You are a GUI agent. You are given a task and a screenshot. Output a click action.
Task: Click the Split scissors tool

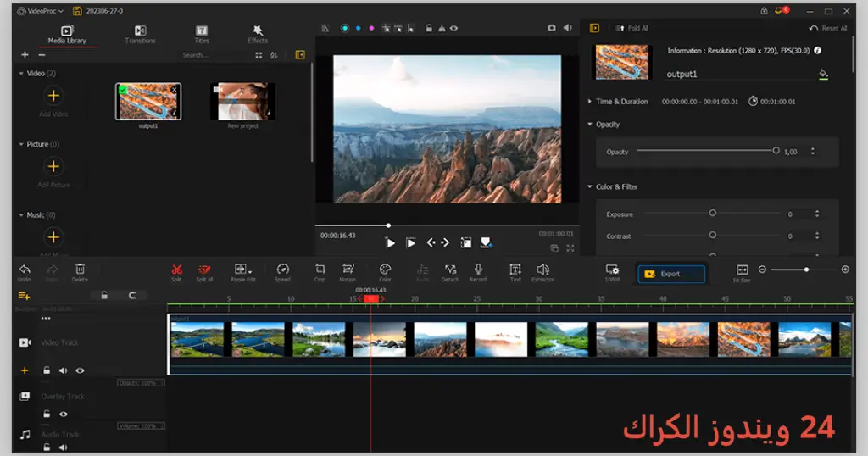pos(176,272)
